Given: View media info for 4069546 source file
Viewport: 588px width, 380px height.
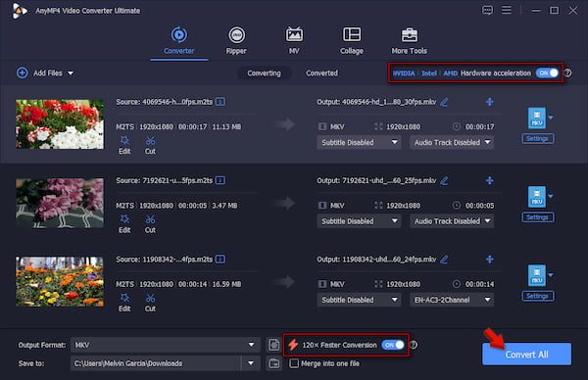Looking at the screenshot, I should [220, 102].
